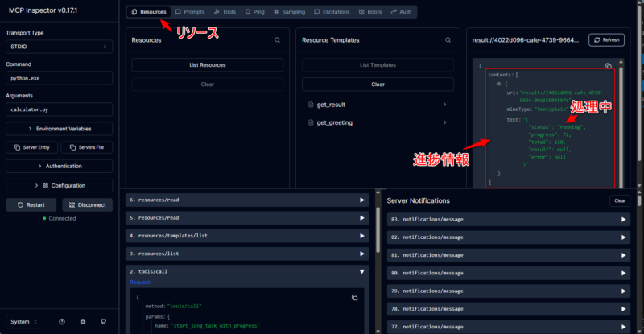Click the Refresh button for the resource

click(606, 39)
